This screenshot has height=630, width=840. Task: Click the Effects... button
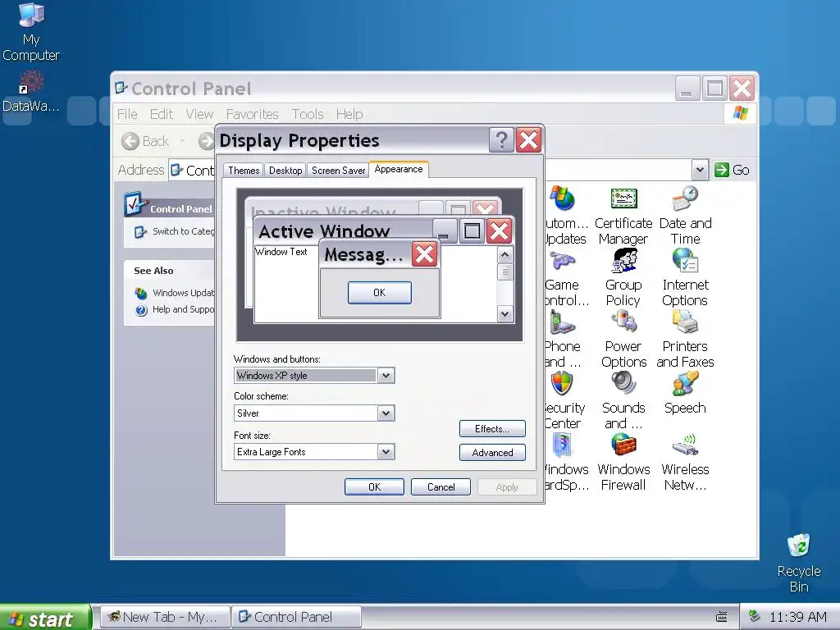point(492,428)
